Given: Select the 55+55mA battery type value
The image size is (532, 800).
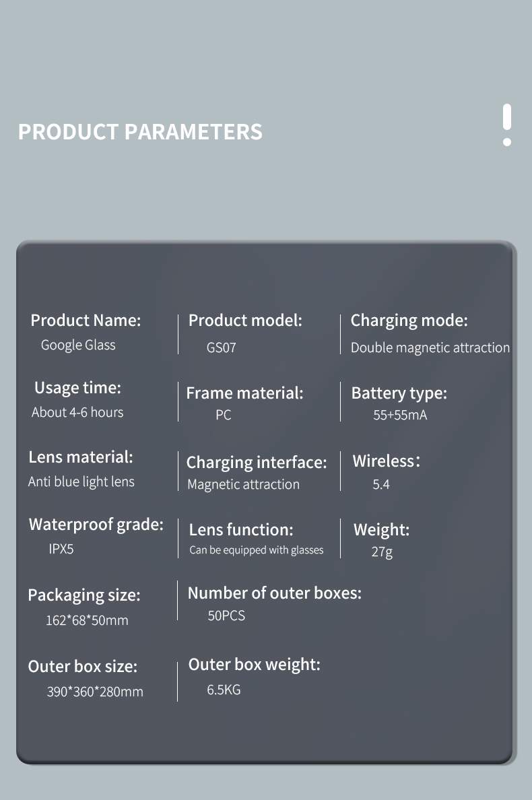Looking at the screenshot, I should click(400, 415).
